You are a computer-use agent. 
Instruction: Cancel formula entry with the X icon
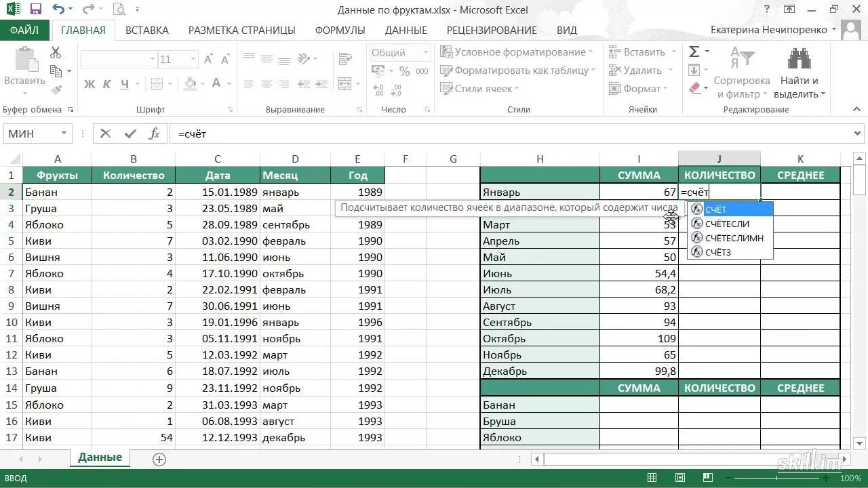[x=105, y=134]
